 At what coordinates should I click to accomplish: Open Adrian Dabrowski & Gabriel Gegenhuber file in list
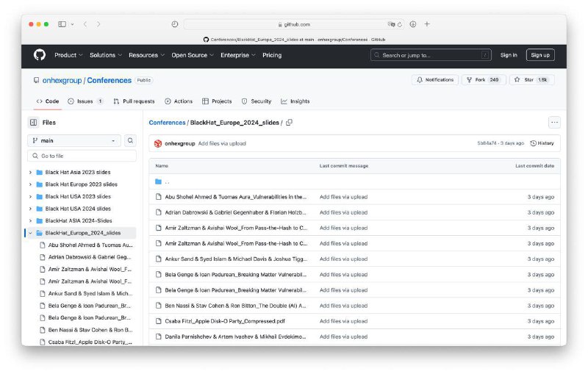(x=235, y=212)
